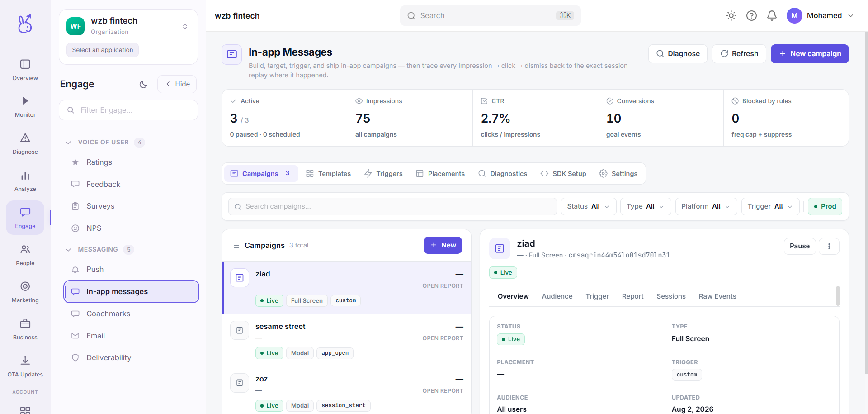The width and height of the screenshot is (868, 414).
Task: Open the Mohamed user menu
Action: coord(820,16)
